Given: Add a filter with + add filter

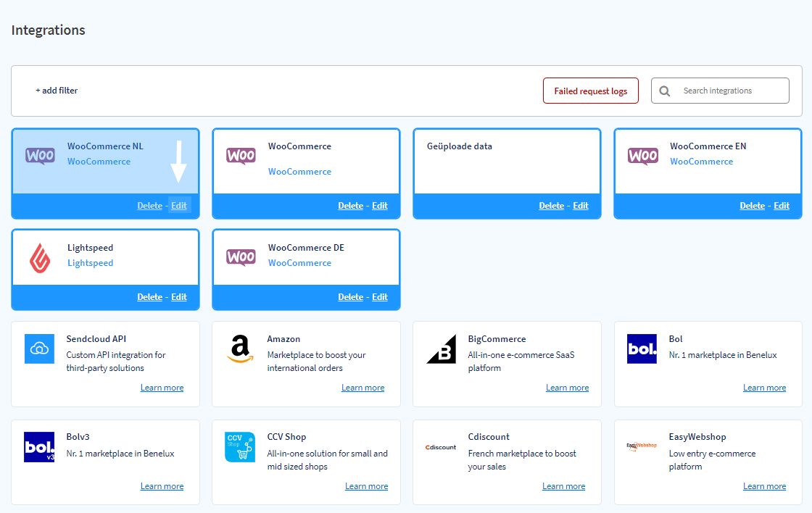Looking at the screenshot, I should click(x=57, y=90).
